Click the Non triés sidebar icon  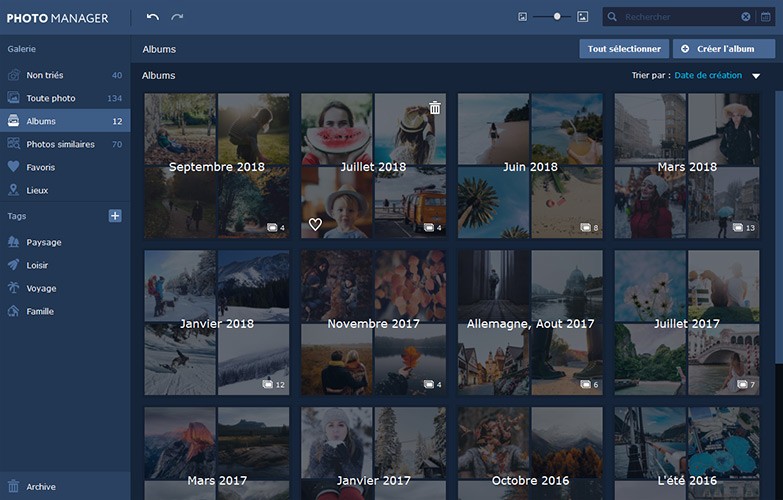point(13,75)
